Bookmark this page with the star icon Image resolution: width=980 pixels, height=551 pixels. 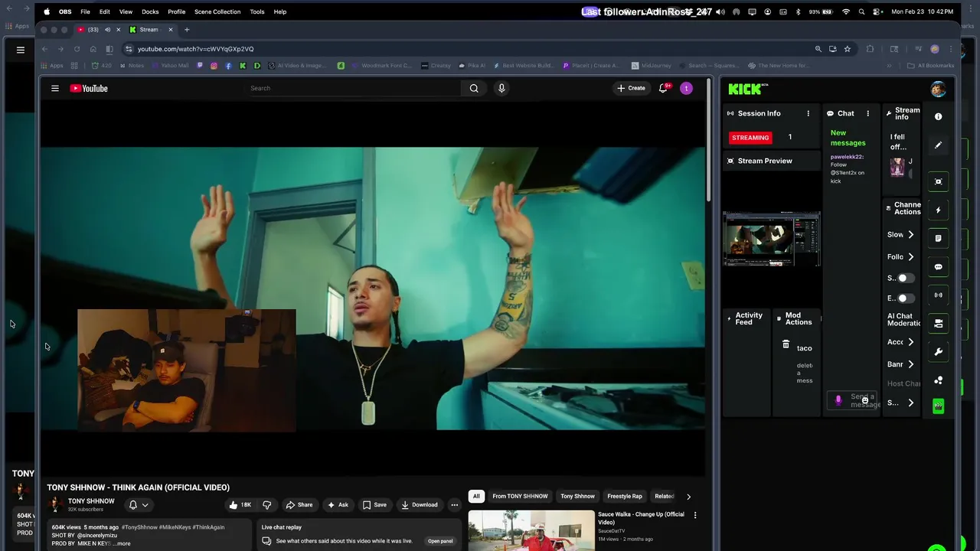pos(847,49)
